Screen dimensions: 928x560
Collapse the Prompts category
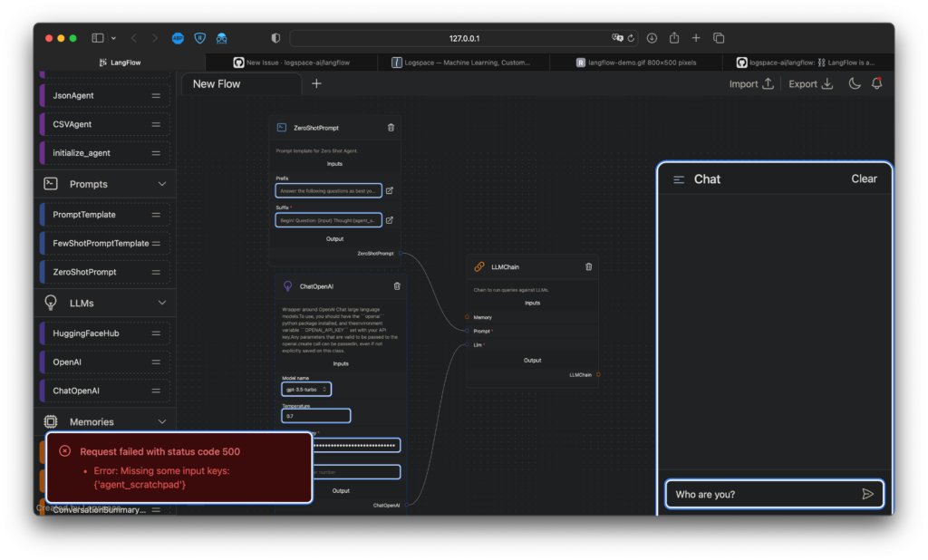pyautogui.click(x=162, y=184)
